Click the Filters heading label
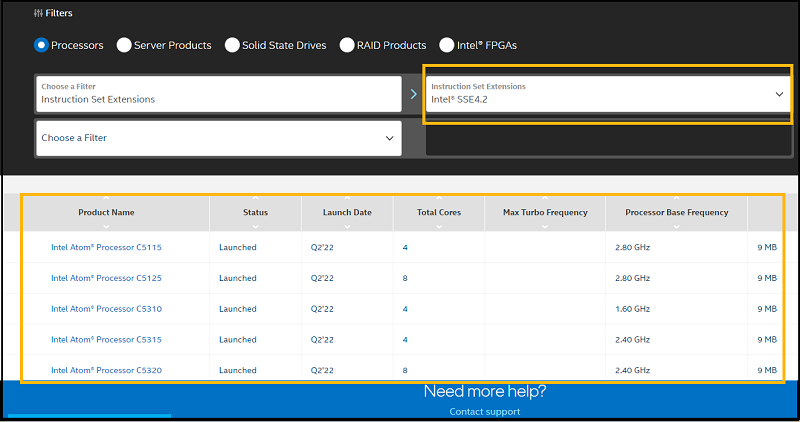 59,13
